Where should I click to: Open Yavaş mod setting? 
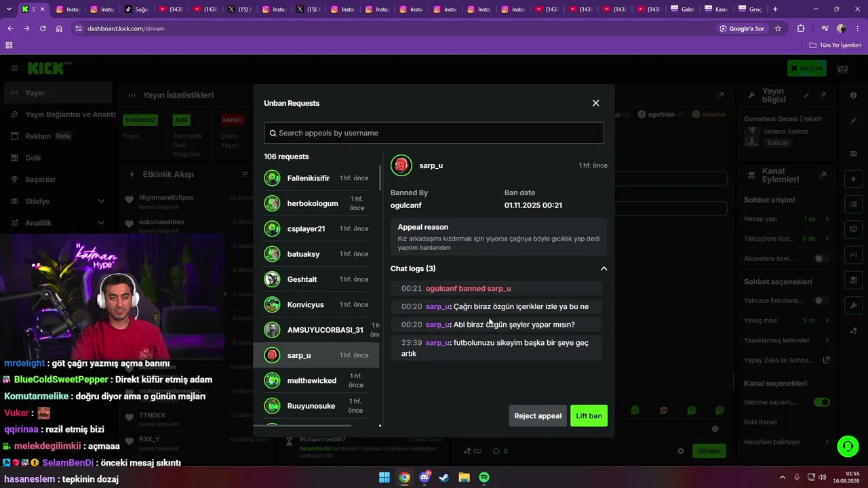787,320
